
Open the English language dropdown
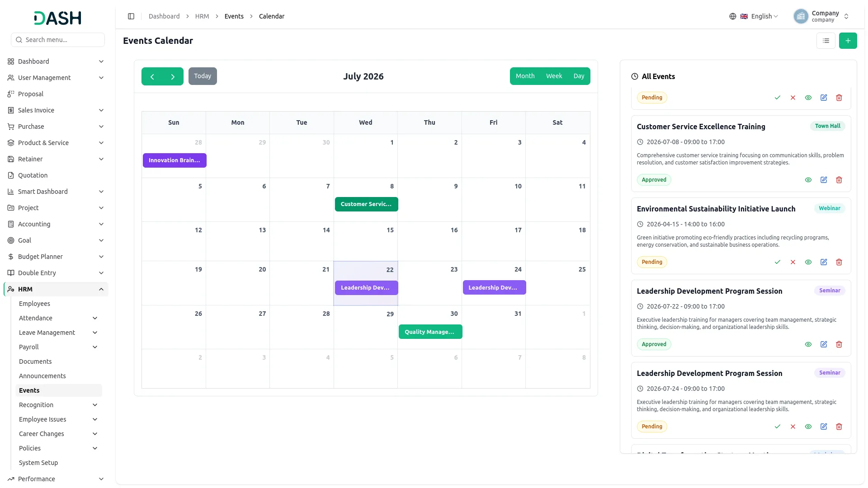point(754,16)
